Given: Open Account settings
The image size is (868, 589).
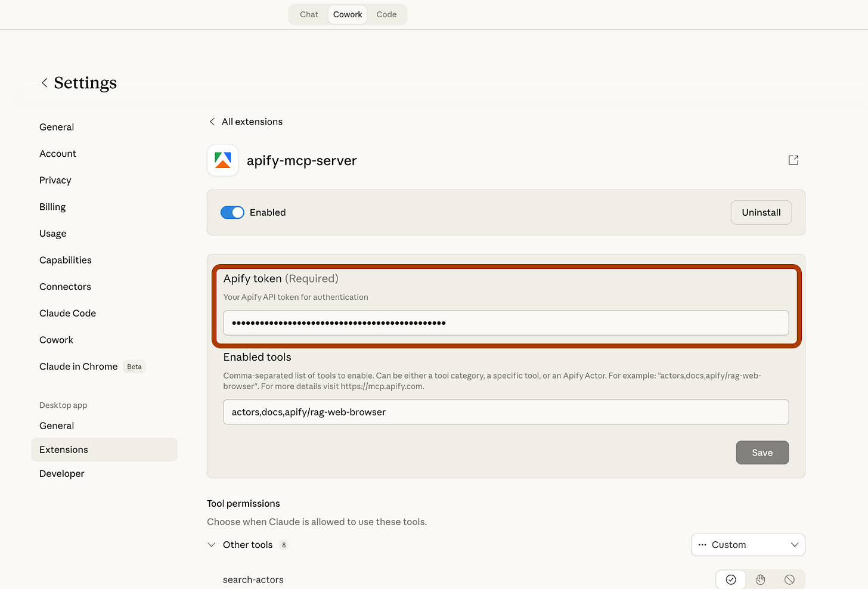Looking at the screenshot, I should [x=58, y=154].
